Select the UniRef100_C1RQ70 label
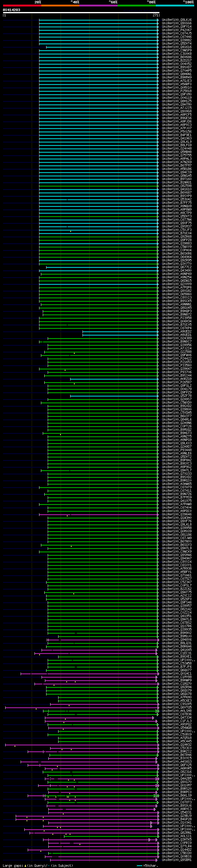Screen dimensions: 197x868 [177, 683]
